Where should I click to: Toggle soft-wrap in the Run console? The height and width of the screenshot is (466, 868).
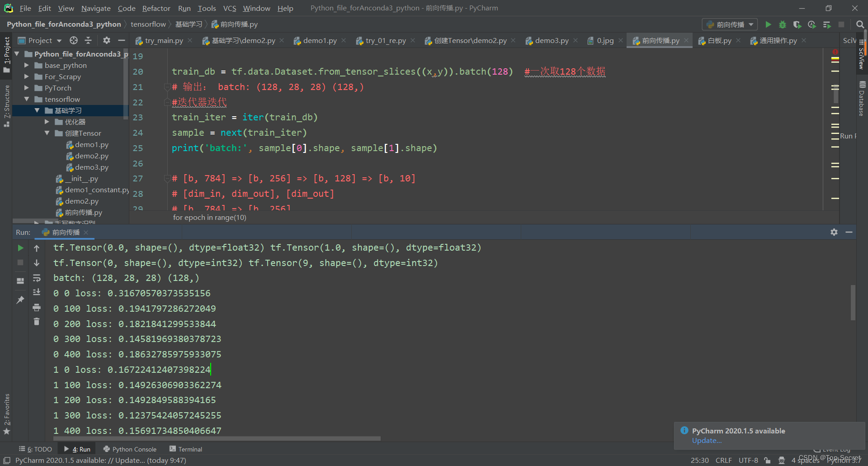(37, 278)
